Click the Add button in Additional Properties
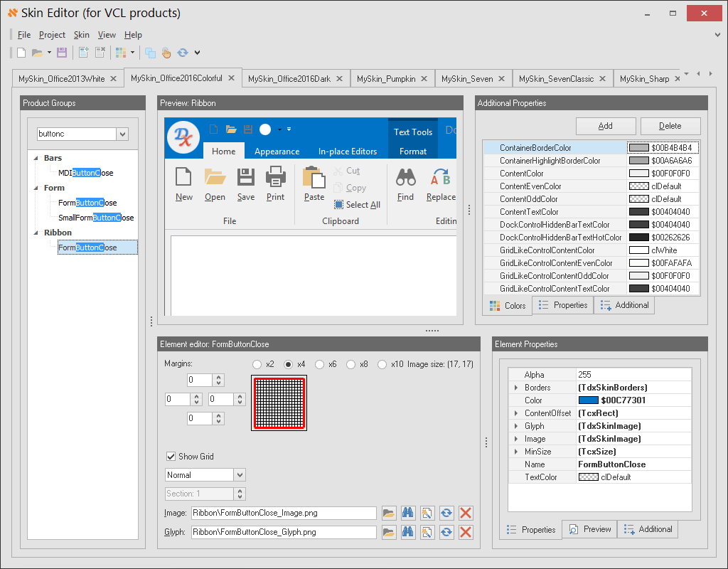 [606, 126]
